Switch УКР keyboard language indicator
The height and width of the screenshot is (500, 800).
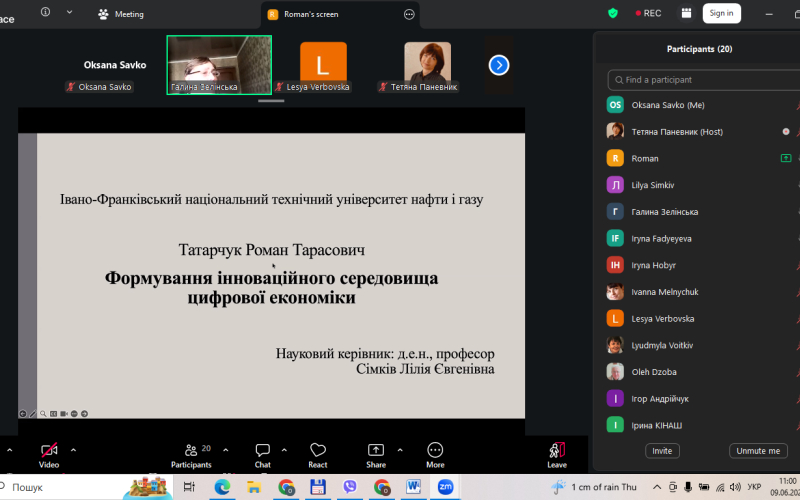754,487
